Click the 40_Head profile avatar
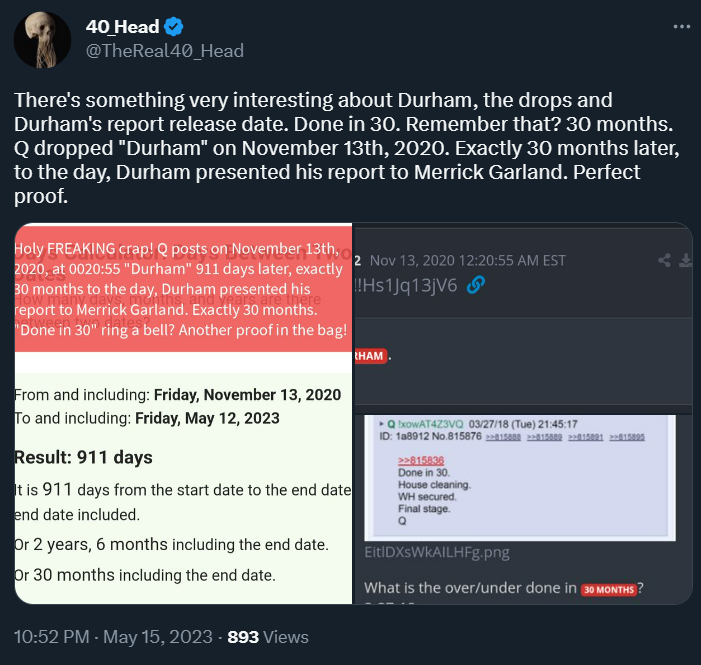 pos(41,41)
